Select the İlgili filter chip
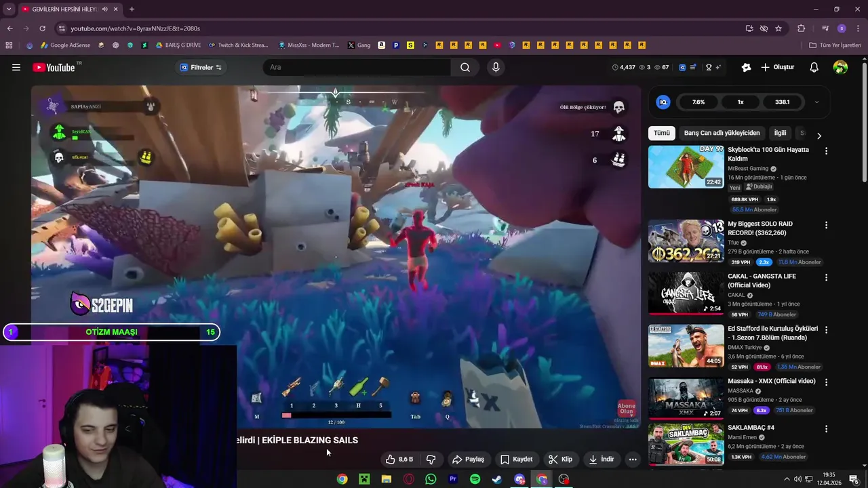This screenshot has width=868, height=488. click(x=780, y=133)
